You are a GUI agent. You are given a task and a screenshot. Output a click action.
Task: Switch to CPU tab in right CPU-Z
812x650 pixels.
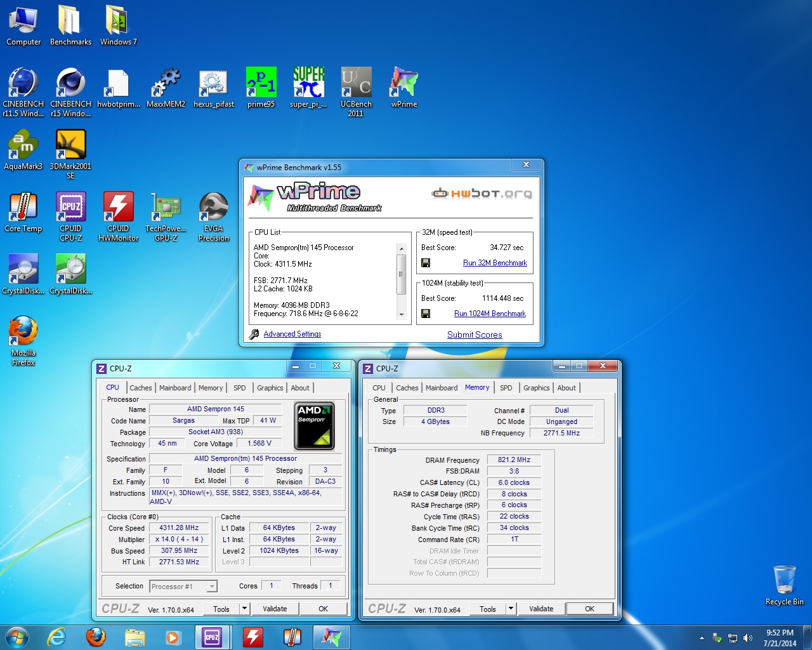(x=379, y=388)
